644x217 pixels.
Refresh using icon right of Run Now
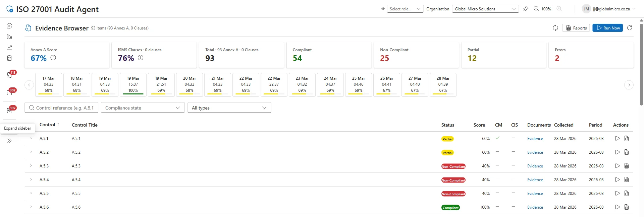coord(630,28)
